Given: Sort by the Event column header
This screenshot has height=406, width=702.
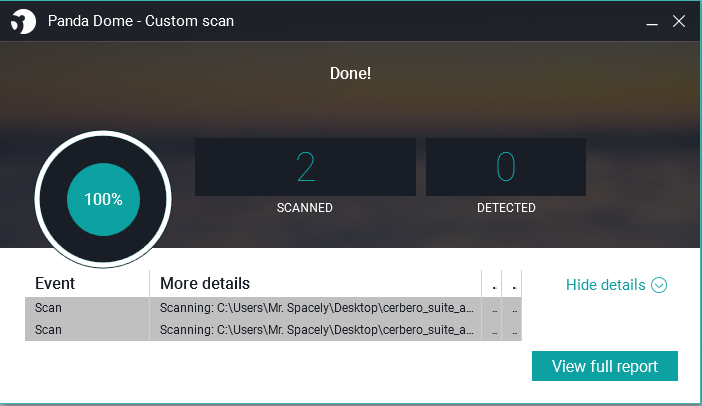Looking at the screenshot, I should coord(87,283).
